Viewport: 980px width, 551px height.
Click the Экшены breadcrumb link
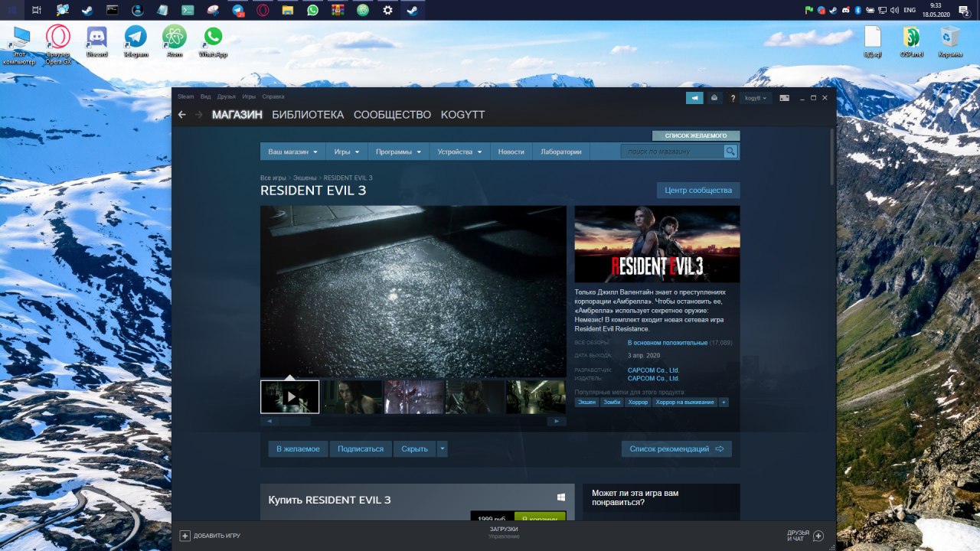point(304,178)
